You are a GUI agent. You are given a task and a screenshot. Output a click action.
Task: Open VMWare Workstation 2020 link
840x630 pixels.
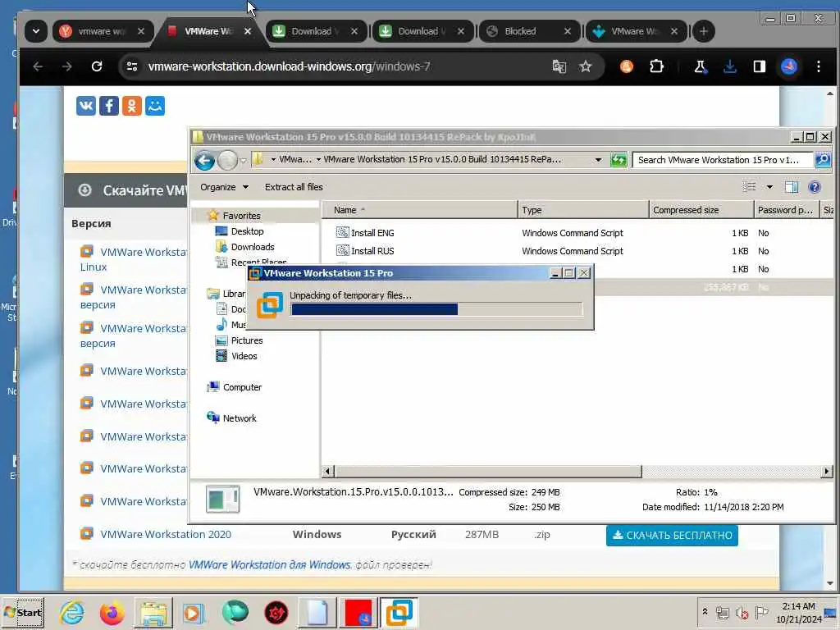pyautogui.click(x=166, y=534)
